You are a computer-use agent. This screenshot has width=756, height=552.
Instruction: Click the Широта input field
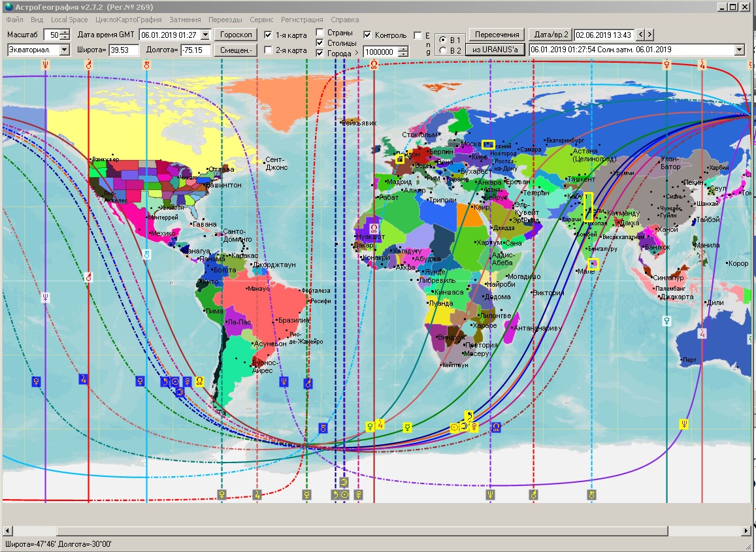tap(123, 50)
